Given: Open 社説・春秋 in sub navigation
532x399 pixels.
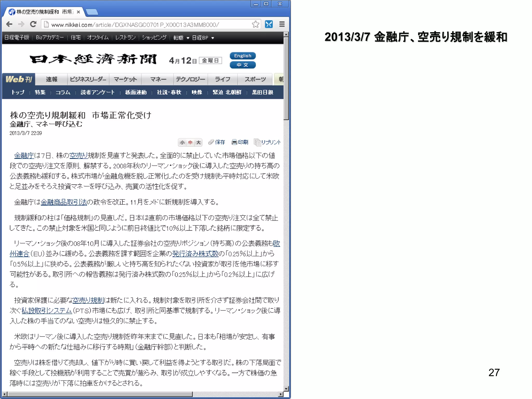Looking at the screenshot, I should [169, 92].
